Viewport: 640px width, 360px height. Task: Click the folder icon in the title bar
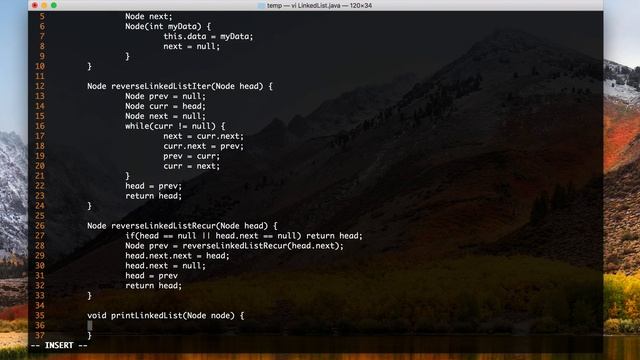click(261, 6)
